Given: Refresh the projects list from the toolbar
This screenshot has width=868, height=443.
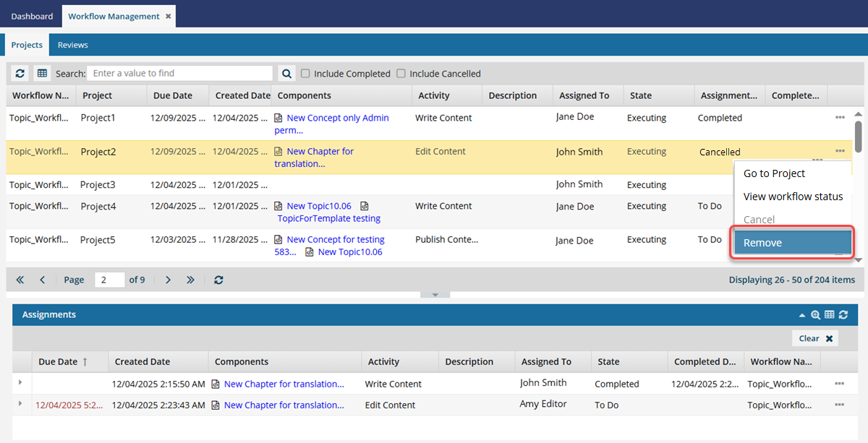Looking at the screenshot, I should click(20, 73).
